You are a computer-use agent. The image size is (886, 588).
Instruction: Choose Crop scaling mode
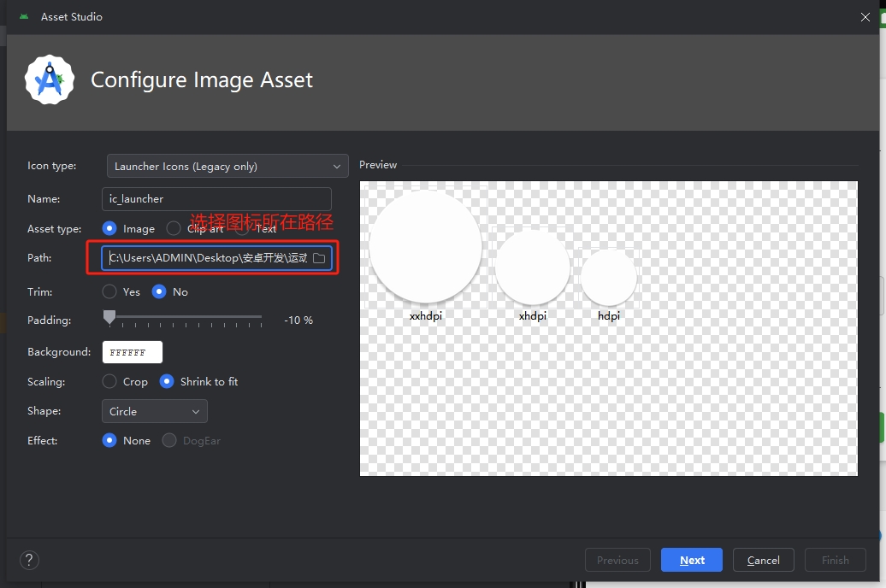(x=109, y=381)
